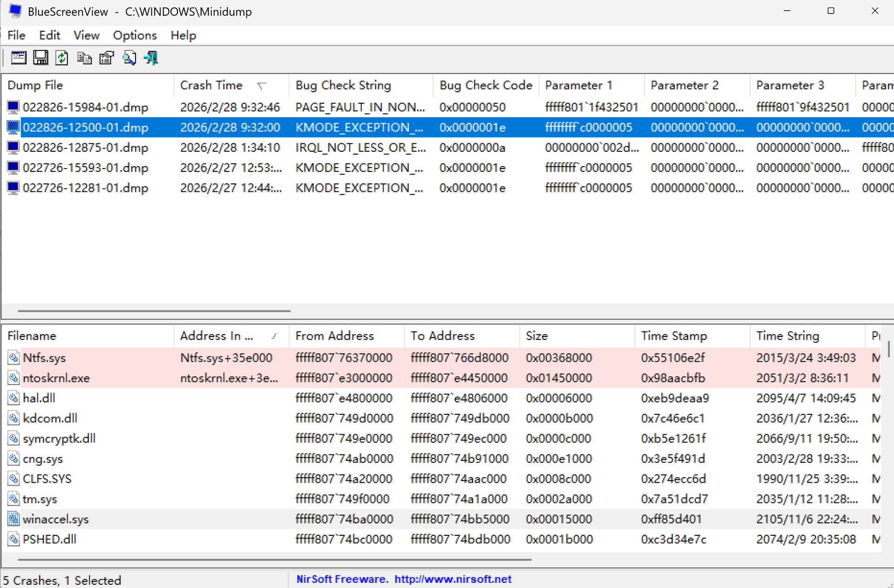Image resolution: width=894 pixels, height=588 pixels.
Task: Open the NirSoft website link
Action: click(x=453, y=579)
